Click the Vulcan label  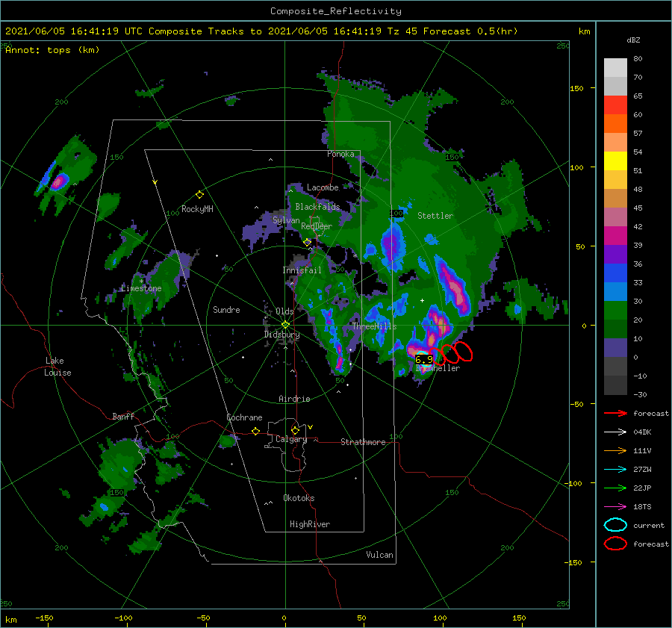pyautogui.click(x=380, y=555)
